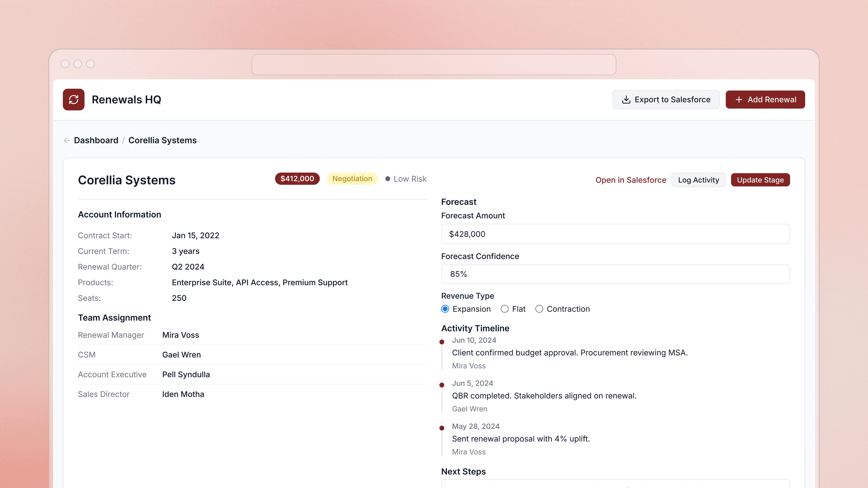Click the Team Assignment heading
This screenshot has height=488, width=868.
pos(114,318)
